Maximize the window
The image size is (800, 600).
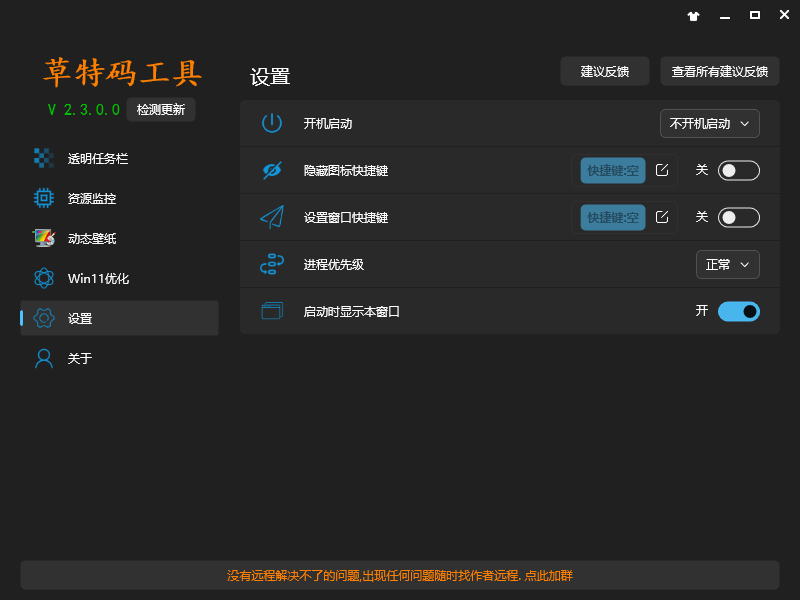[x=755, y=15]
